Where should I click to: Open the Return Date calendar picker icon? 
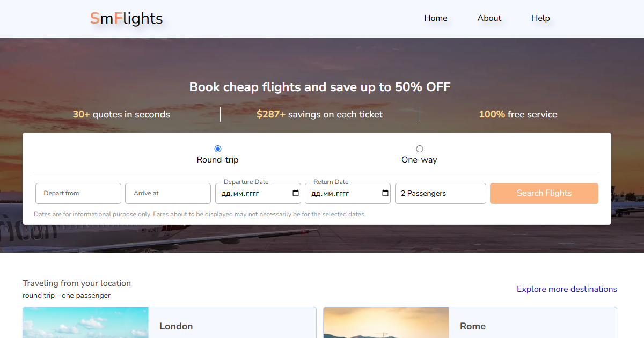[x=385, y=194]
